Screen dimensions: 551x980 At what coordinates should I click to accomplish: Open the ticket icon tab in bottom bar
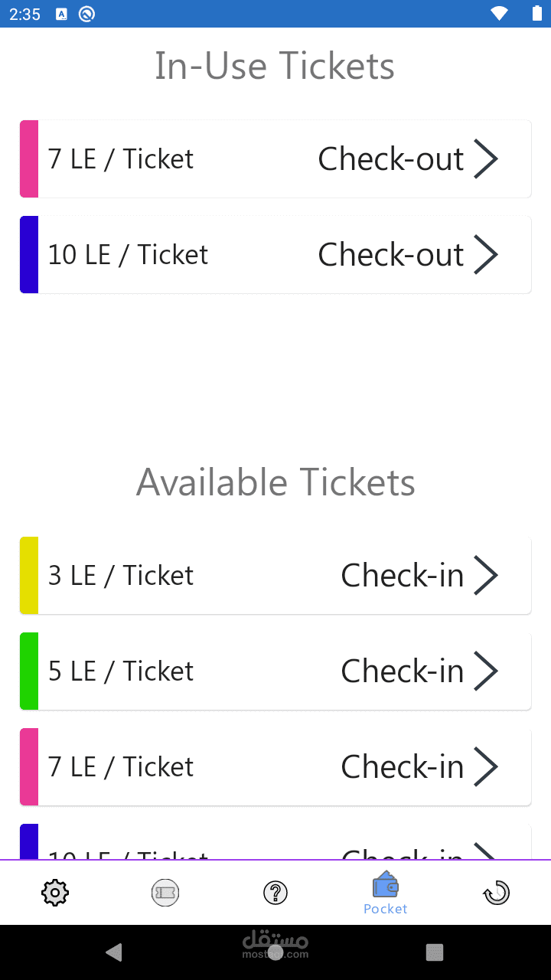click(x=165, y=893)
